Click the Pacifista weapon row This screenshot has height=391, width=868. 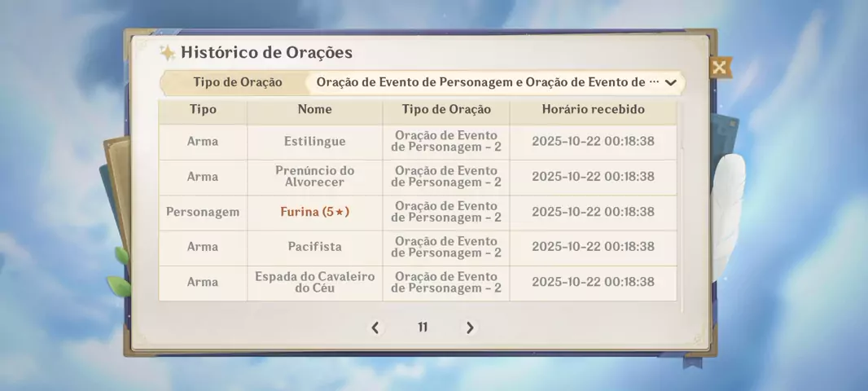[314, 247]
